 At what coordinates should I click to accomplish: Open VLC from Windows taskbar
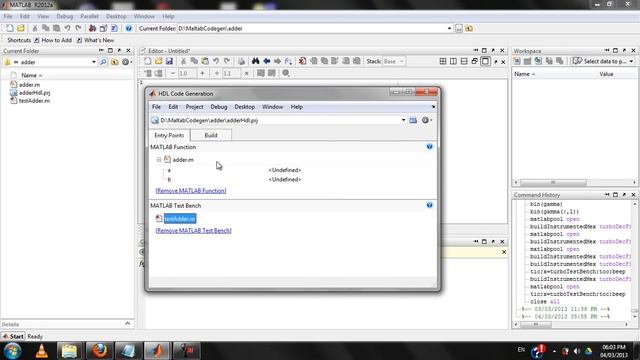pyautogui.click(x=42, y=351)
